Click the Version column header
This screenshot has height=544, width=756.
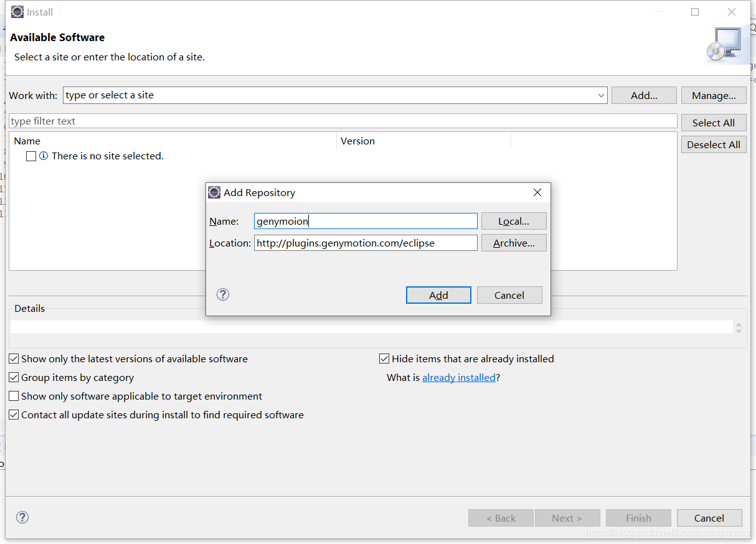point(423,141)
